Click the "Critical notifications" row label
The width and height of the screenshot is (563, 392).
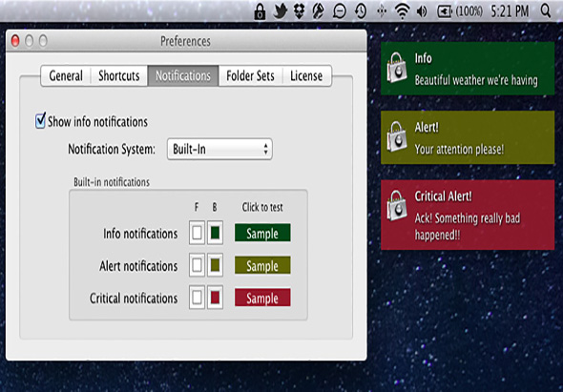coord(134,299)
